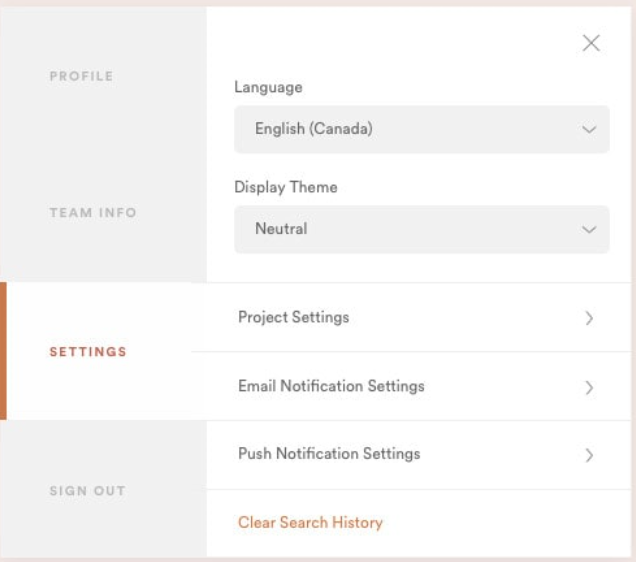This screenshot has height=562, width=636.
Task: Open Email Notification Settings
Action: (331, 386)
